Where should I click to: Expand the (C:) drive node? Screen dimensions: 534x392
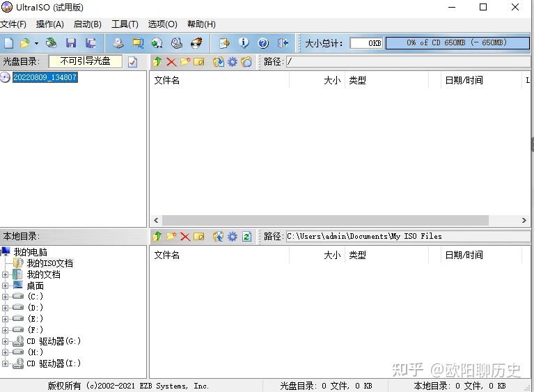pyautogui.click(x=5, y=297)
